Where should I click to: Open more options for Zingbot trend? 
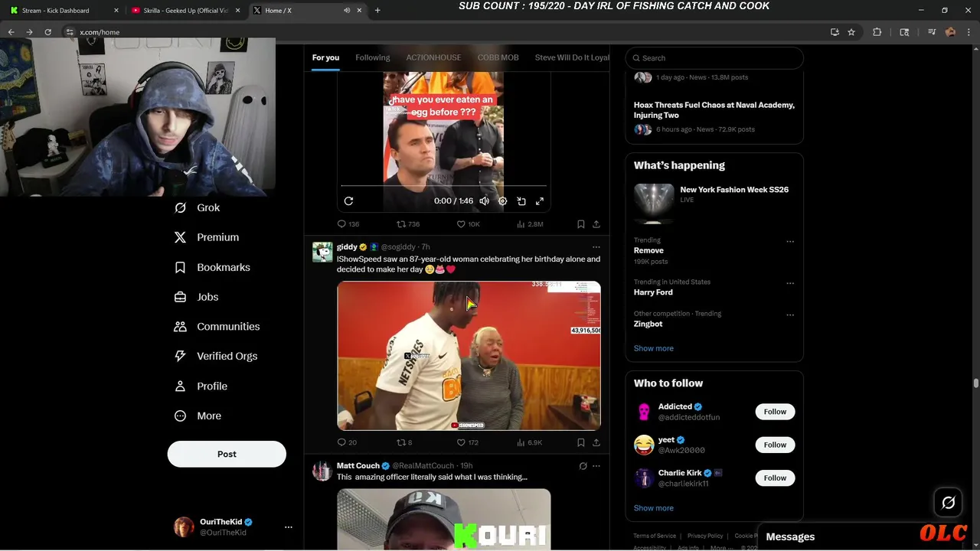click(x=790, y=315)
